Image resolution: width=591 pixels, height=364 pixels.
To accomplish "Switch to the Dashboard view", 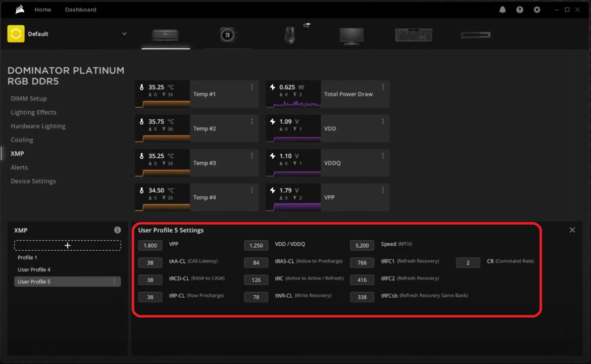I will (x=80, y=9).
